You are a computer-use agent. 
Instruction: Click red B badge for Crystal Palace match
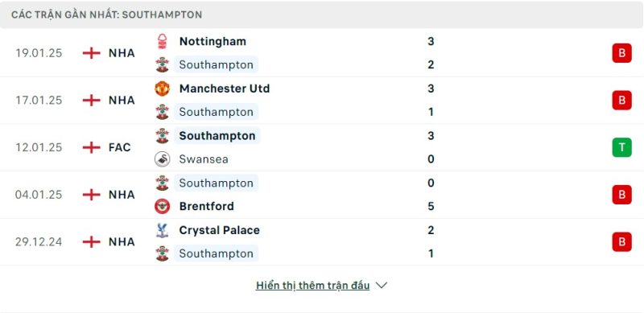tap(621, 242)
